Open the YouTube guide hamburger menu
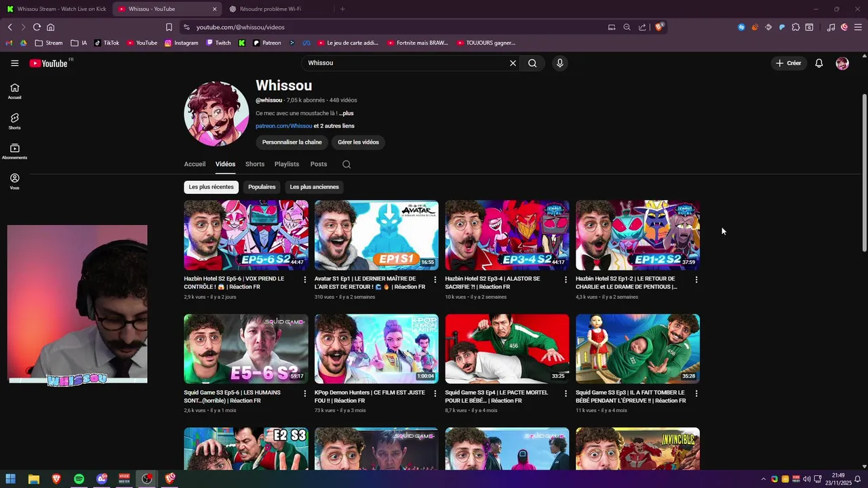The width and height of the screenshot is (868, 488). [14, 63]
